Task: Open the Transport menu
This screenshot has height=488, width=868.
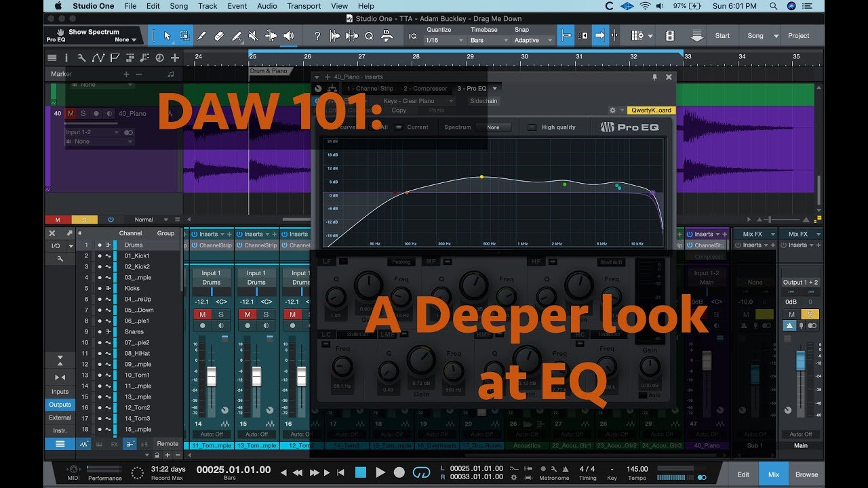Action: point(304,6)
